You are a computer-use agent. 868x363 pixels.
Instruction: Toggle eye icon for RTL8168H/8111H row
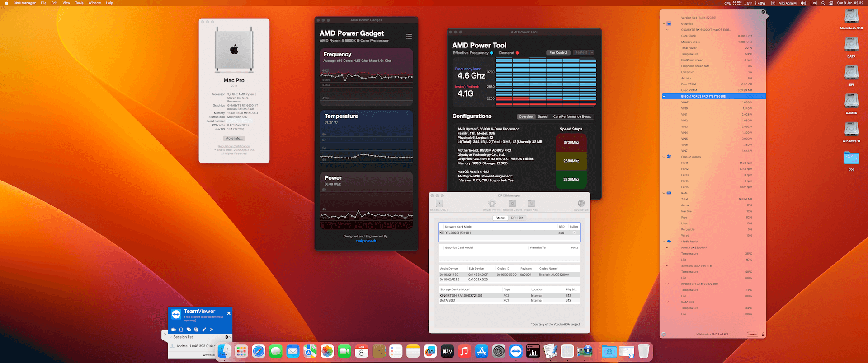pyautogui.click(x=442, y=233)
